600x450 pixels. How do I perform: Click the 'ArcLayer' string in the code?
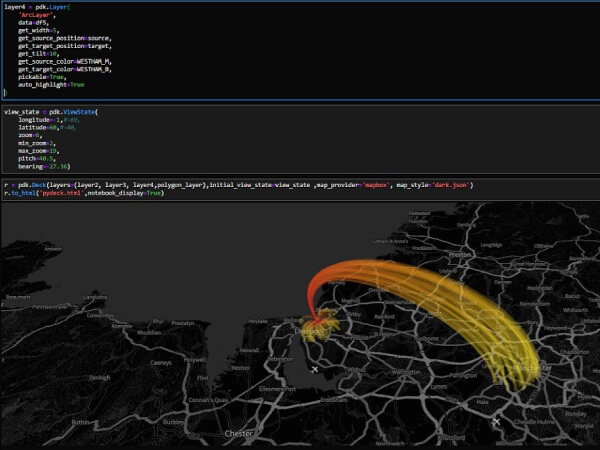click(x=37, y=15)
